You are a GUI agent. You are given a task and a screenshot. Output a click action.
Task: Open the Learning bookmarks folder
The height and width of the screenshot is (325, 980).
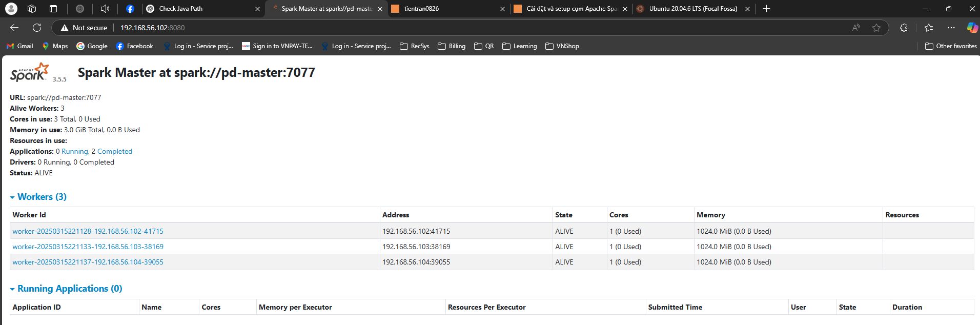point(520,46)
